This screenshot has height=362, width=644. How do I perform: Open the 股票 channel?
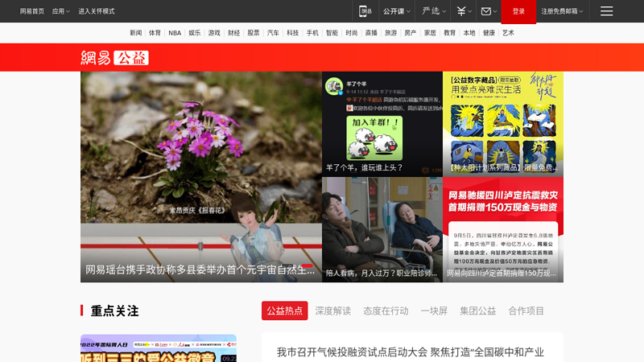pos(254,33)
